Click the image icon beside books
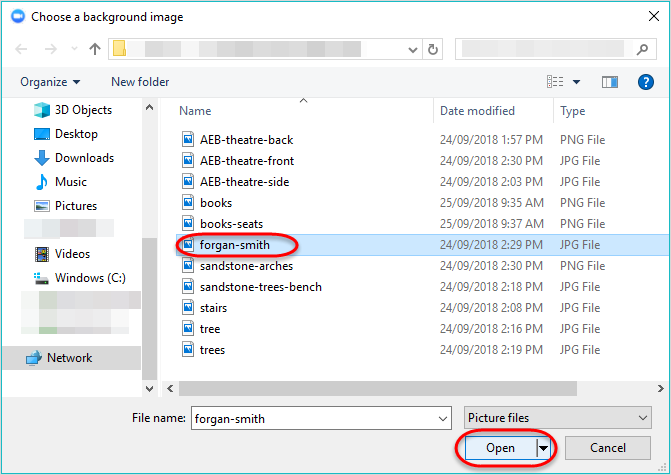671x475 pixels. pyautogui.click(x=188, y=202)
